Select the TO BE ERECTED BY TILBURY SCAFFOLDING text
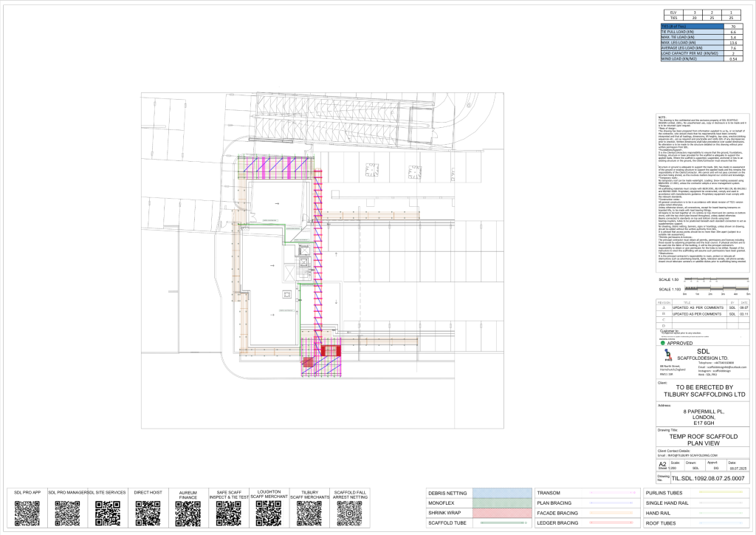Image resolution: width=756 pixels, height=535 pixels. 704,391
